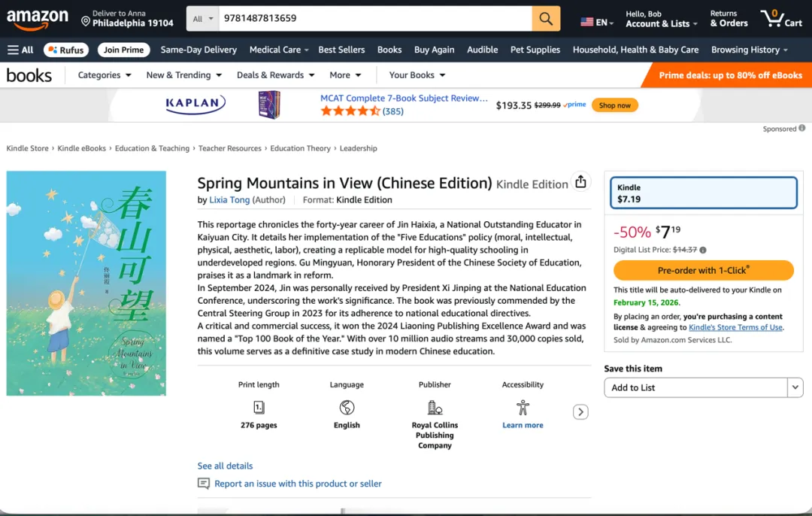Click the orange search magnifier button
The height and width of the screenshot is (516, 812).
tap(546, 19)
